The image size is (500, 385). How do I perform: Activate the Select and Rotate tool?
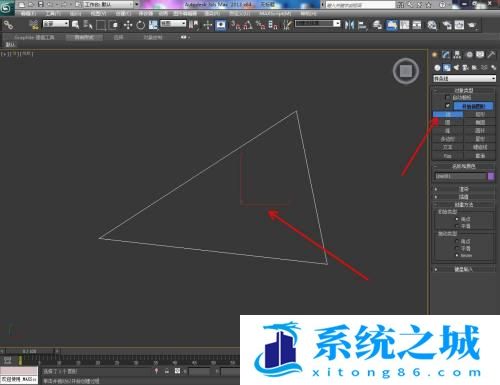click(x=140, y=25)
